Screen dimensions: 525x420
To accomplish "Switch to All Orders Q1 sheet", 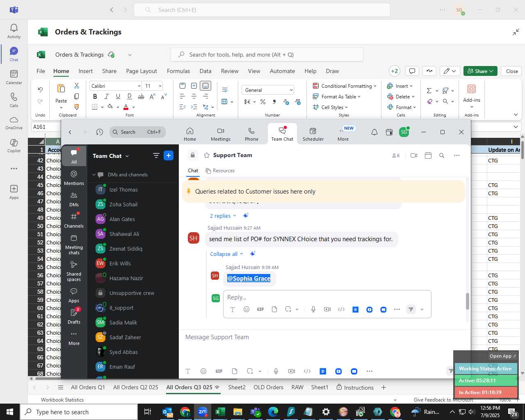I will tap(88, 387).
